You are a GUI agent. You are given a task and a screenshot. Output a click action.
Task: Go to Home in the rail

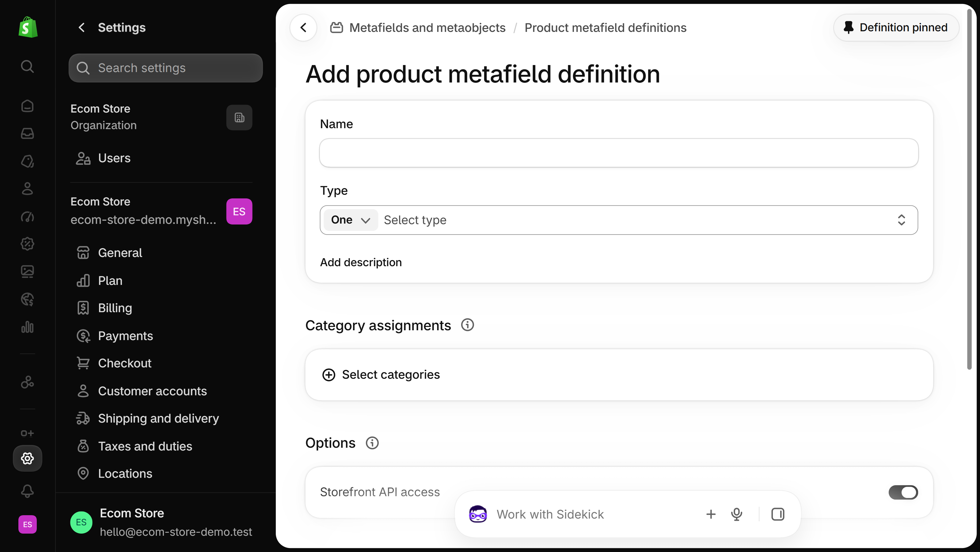[x=27, y=106]
